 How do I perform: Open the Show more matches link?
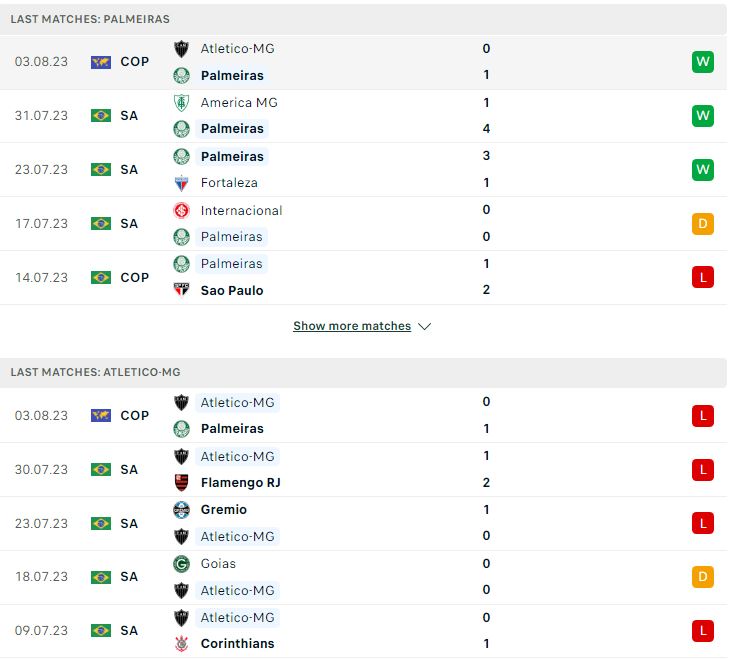[352, 326]
